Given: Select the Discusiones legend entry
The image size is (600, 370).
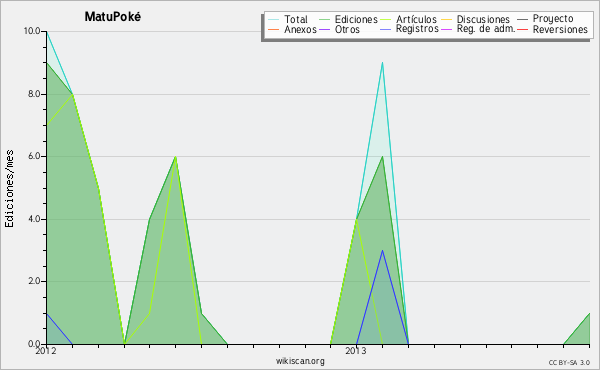Looking at the screenshot, I should pos(476,19).
